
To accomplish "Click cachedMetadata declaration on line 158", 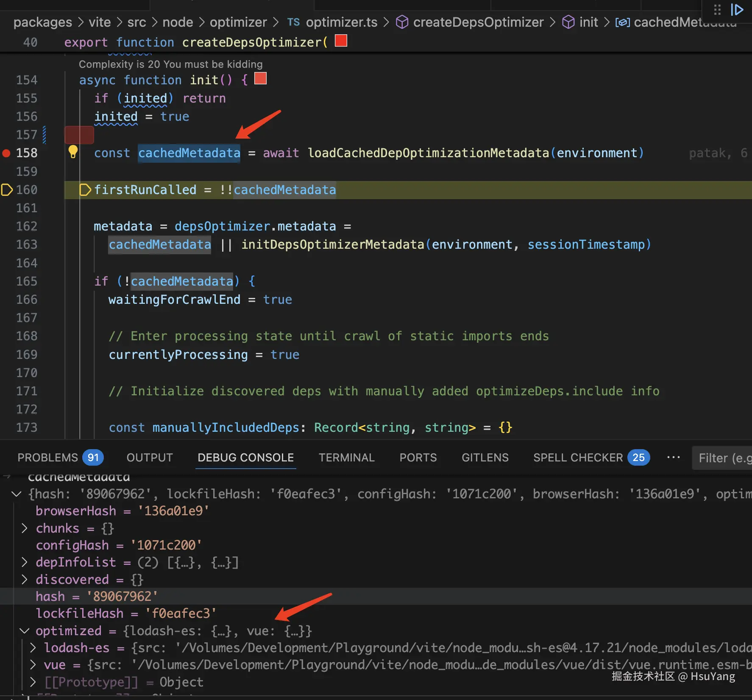I will [189, 153].
